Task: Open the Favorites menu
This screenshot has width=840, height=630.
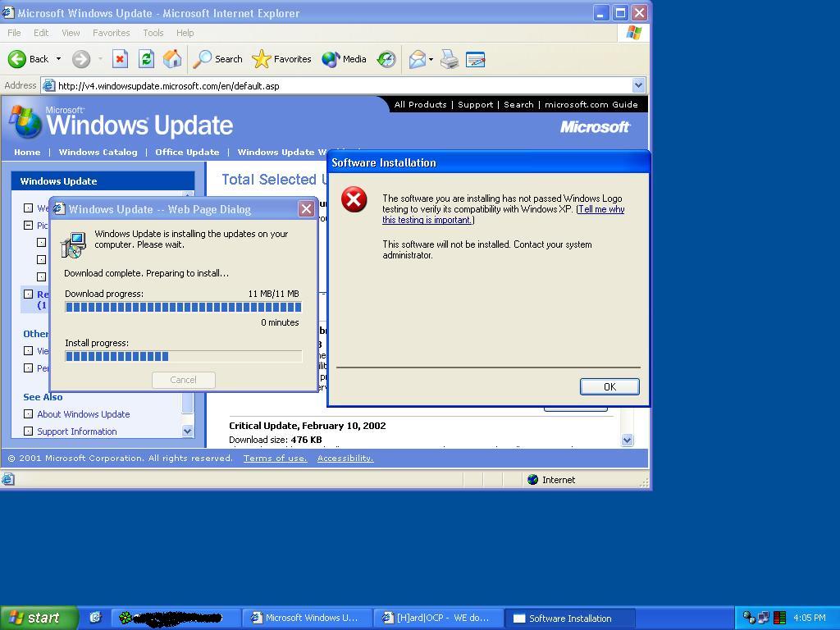Action: coord(112,33)
